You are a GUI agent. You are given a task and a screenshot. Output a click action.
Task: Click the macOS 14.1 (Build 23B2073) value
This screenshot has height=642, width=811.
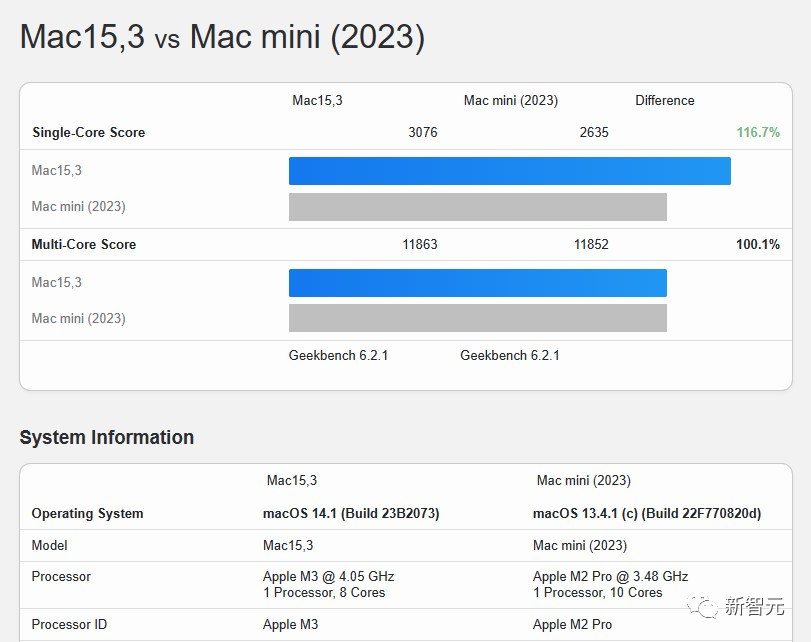(x=351, y=513)
